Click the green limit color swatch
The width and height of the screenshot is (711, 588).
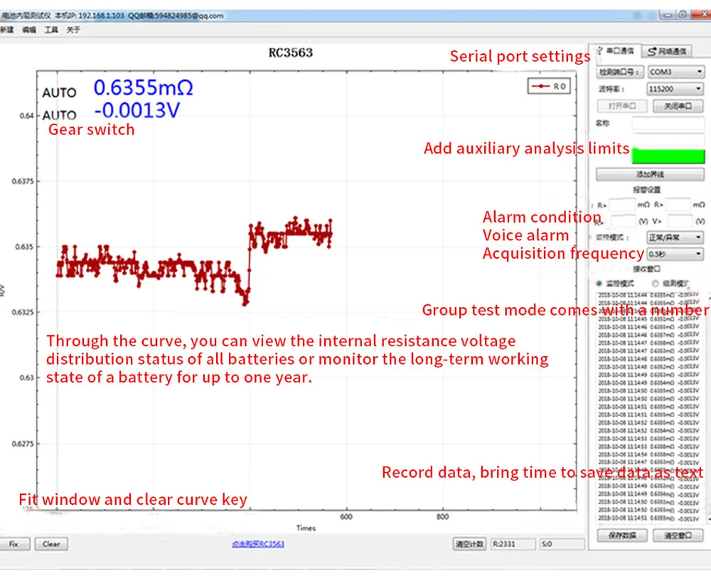(668, 156)
